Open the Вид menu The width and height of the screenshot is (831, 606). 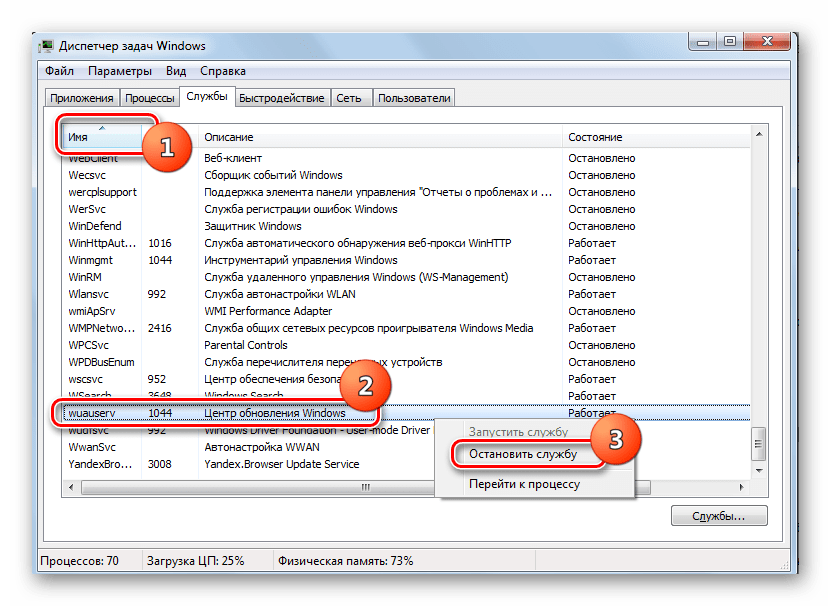tap(176, 71)
